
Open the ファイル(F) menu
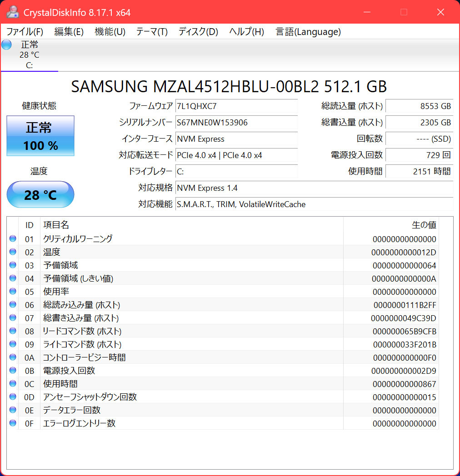25,32
